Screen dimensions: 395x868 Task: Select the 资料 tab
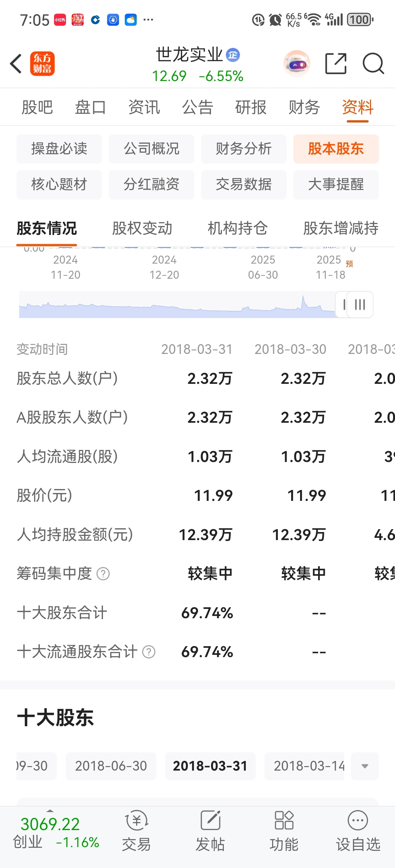[358, 107]
